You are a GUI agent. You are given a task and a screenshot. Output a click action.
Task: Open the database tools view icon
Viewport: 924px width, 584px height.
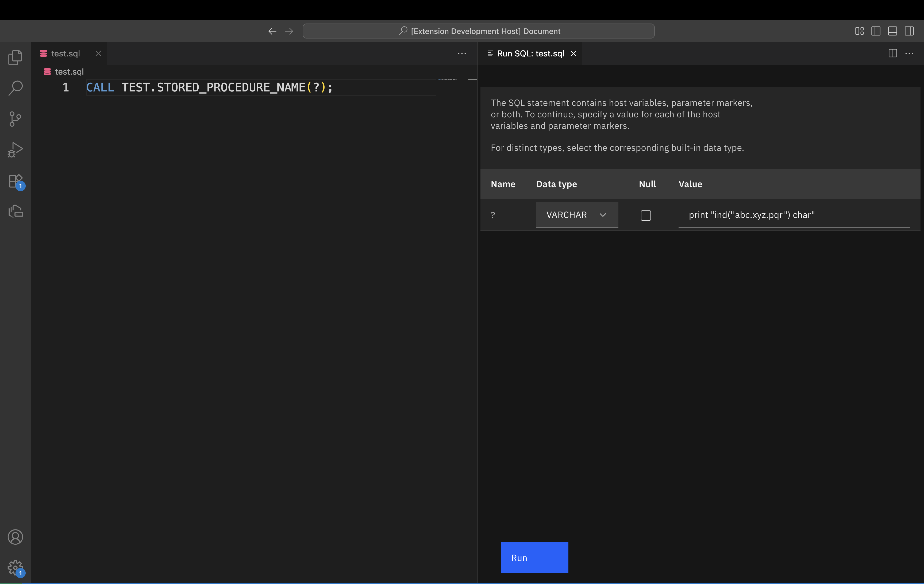tap(15, 211)
